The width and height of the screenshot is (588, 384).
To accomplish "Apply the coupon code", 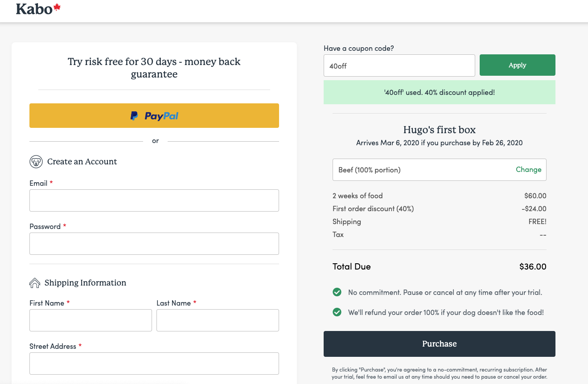I will [517, 65].
